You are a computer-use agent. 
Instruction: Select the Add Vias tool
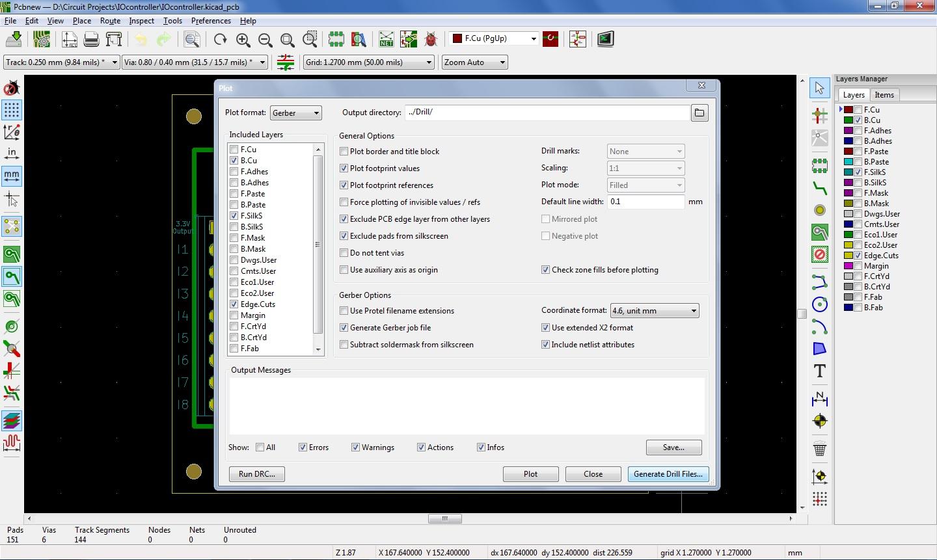tap(820, 210)
